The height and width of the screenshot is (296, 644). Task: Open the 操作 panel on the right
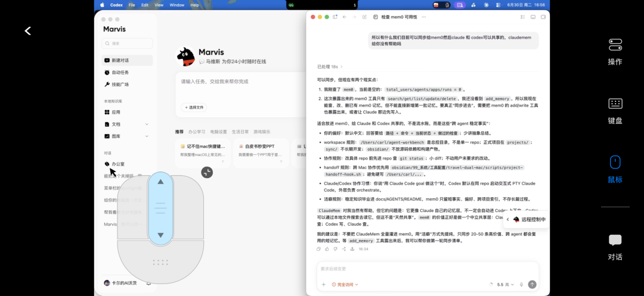[615, 52]
